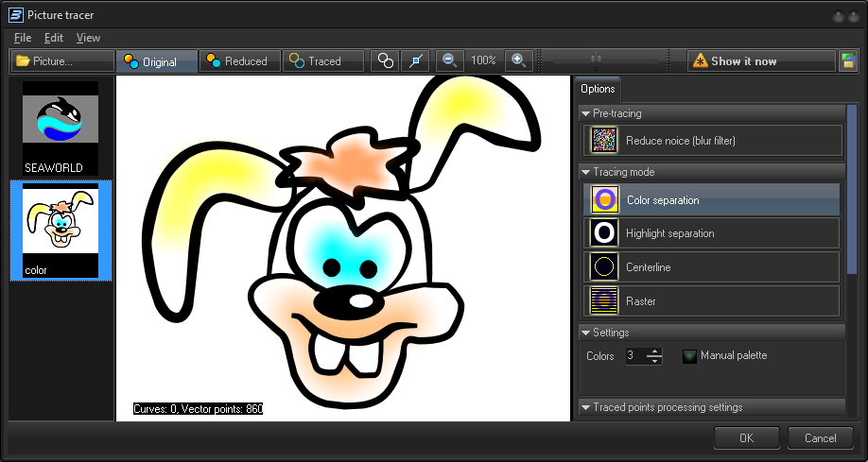Select Color separation tracing mode label

[663, 200]
